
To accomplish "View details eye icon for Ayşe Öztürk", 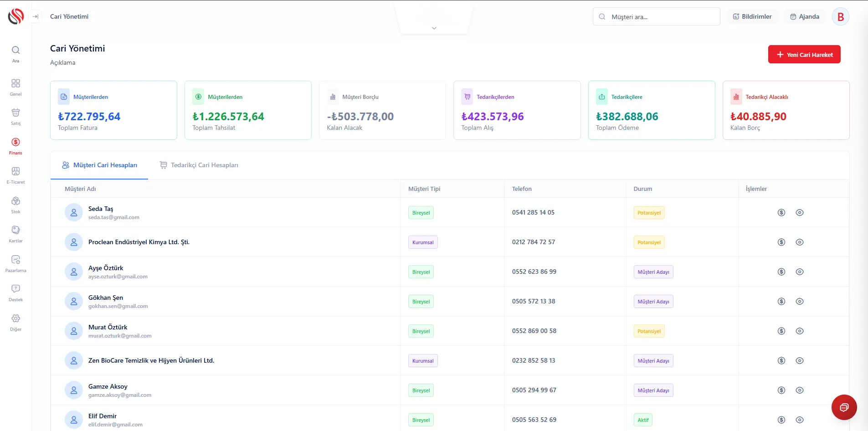I will click(799, 272).
